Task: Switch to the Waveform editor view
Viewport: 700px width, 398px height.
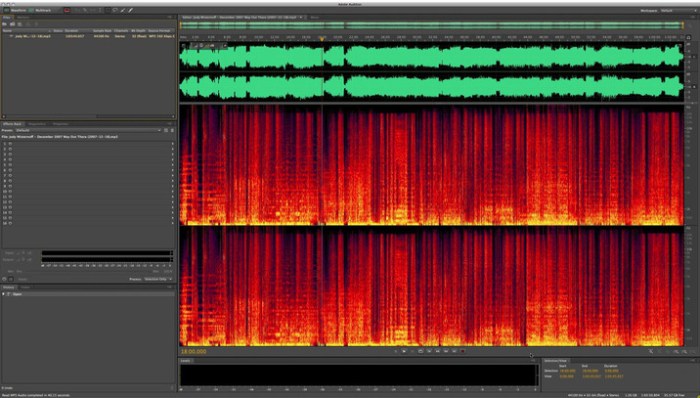Action: click(x=15, y=10)
